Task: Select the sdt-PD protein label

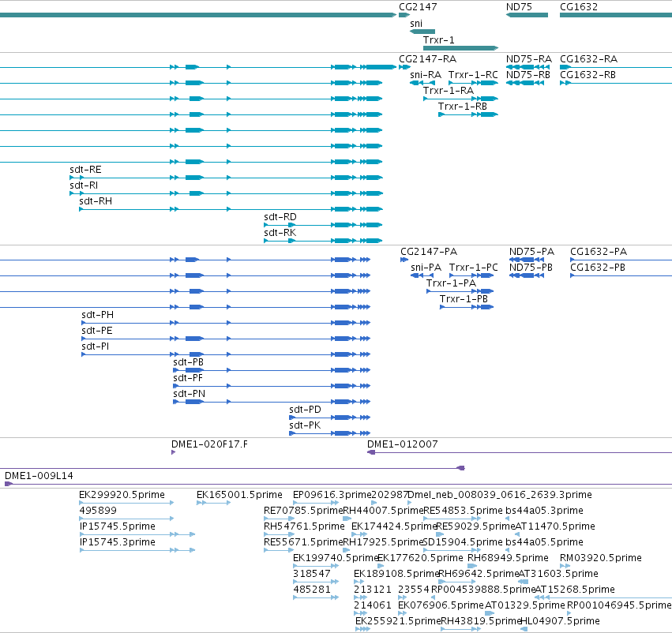Action: pyautogui.click(x=305, y=410)
